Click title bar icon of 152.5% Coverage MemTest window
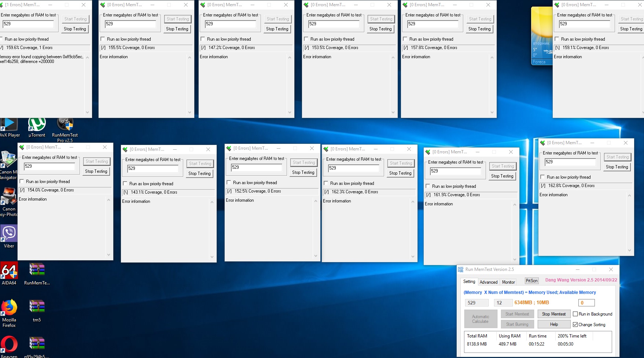The image size is (644, 358). (229, 148)
